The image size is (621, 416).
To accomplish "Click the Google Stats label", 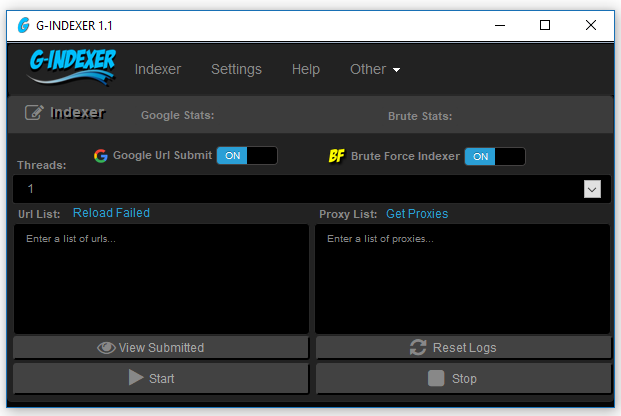I will (x=177, y=115).
